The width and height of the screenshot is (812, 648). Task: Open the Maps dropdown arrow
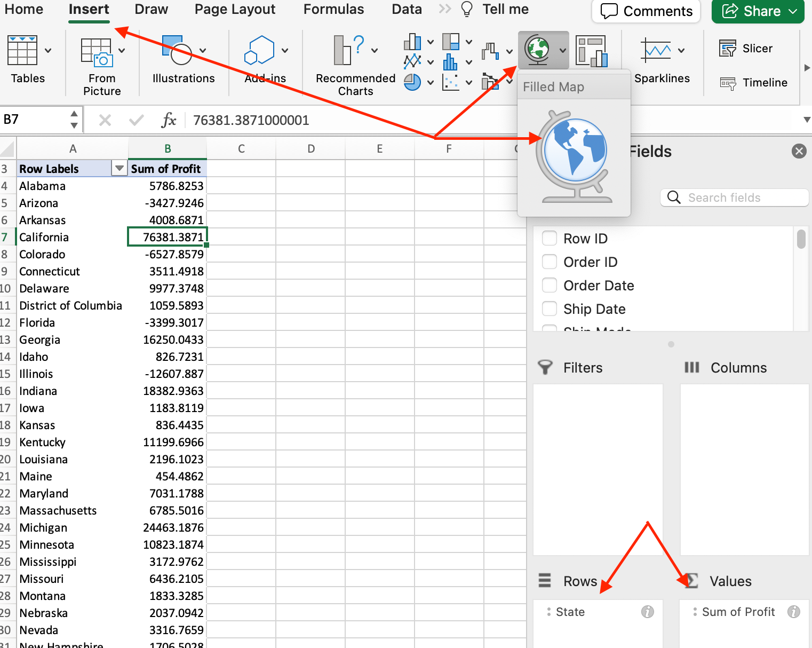pos(563,51)
